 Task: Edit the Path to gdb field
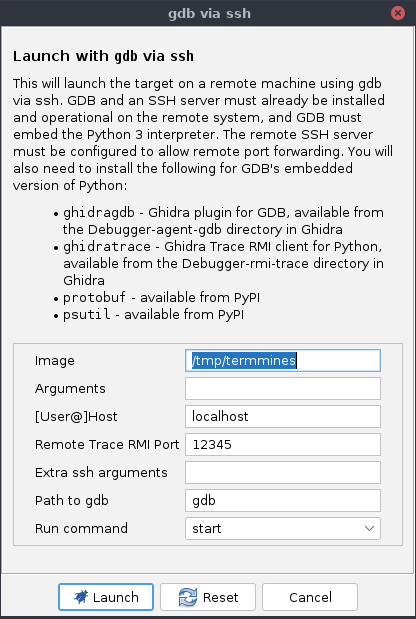click(x=283, y=501)
